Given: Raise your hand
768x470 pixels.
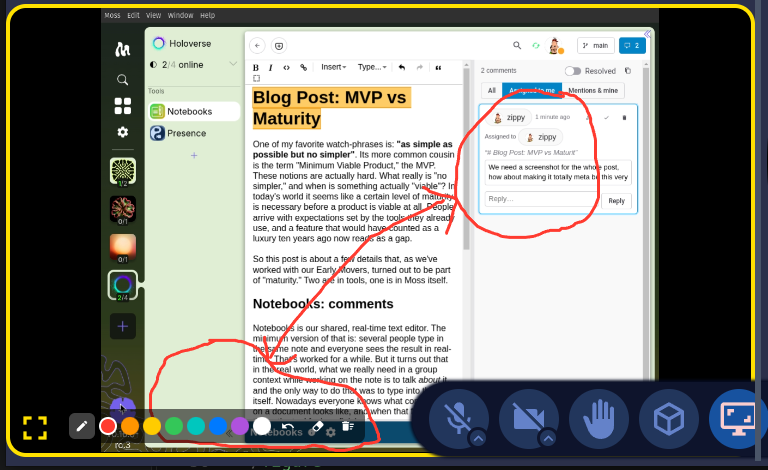Looking at the screenshot, I should (599, 419).
